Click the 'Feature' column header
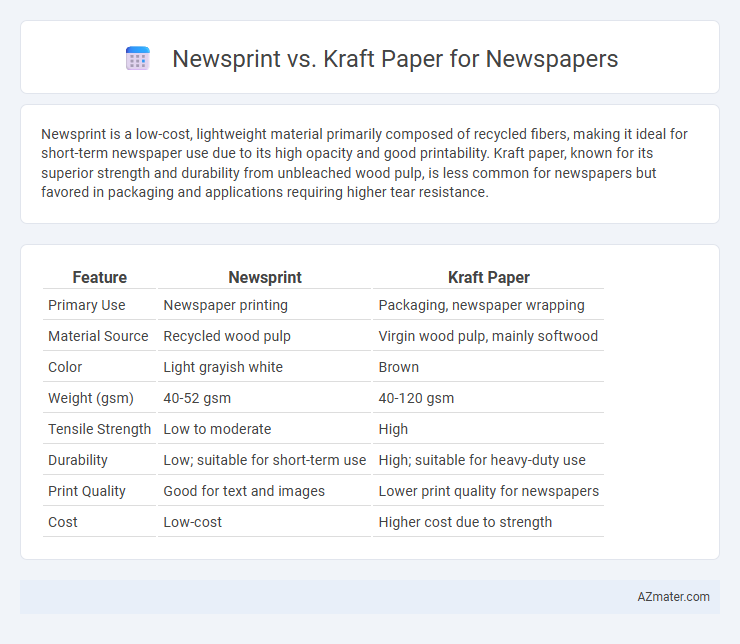The width and height of the screenshot is (740, 644). [x=100, y=277]
